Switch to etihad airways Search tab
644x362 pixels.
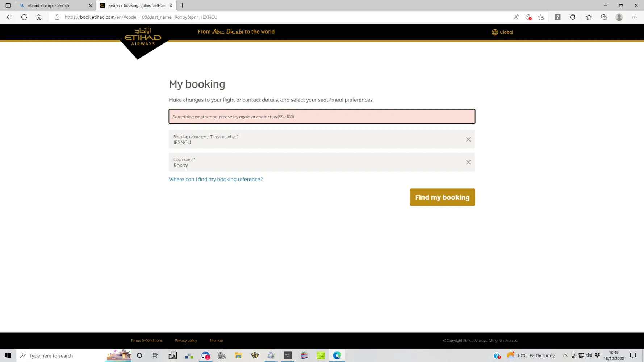click(x=56, y=5)
